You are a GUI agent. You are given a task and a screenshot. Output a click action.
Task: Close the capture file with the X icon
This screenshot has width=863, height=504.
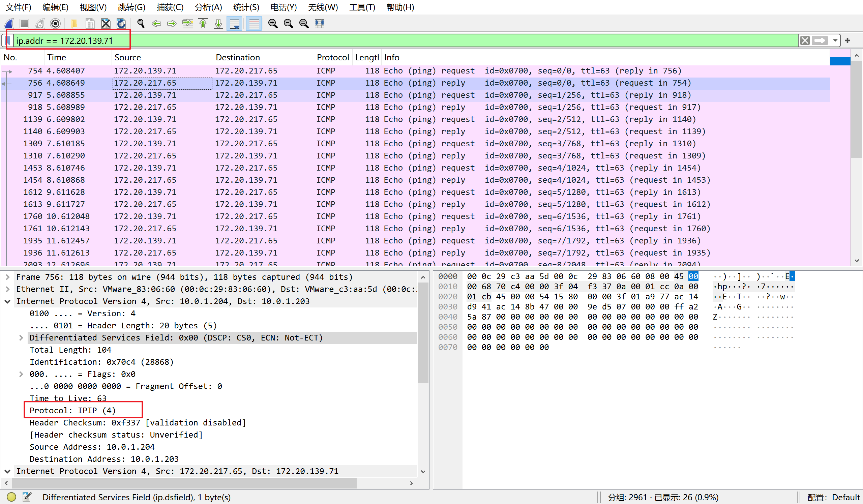pos(106,23)
